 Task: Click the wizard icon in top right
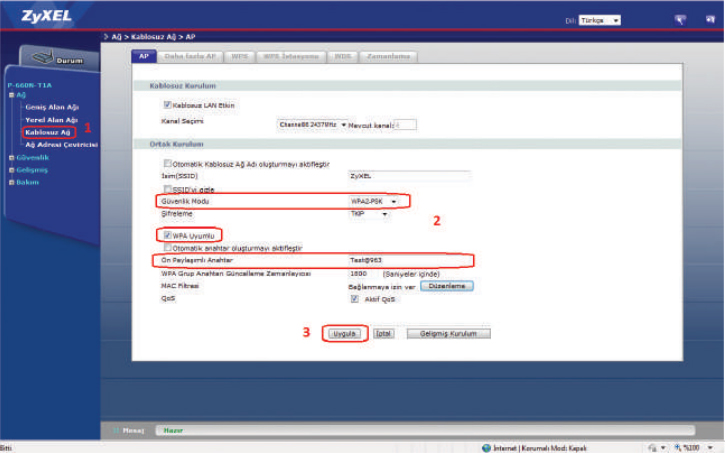(680, 19)
